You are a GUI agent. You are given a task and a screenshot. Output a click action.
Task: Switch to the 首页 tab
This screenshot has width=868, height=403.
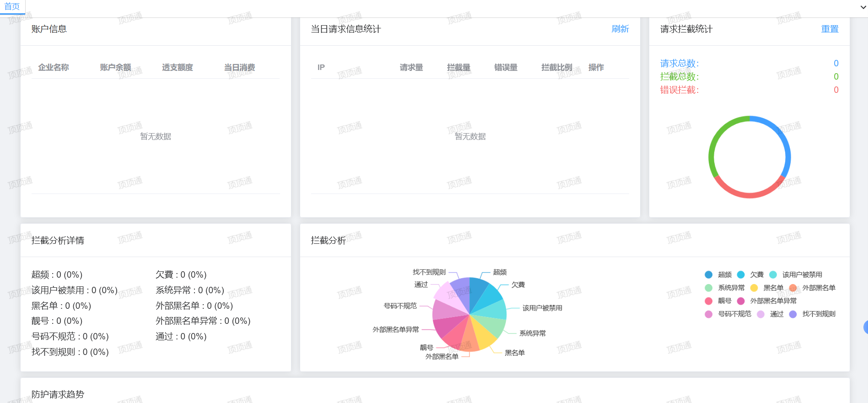[12, 6]
